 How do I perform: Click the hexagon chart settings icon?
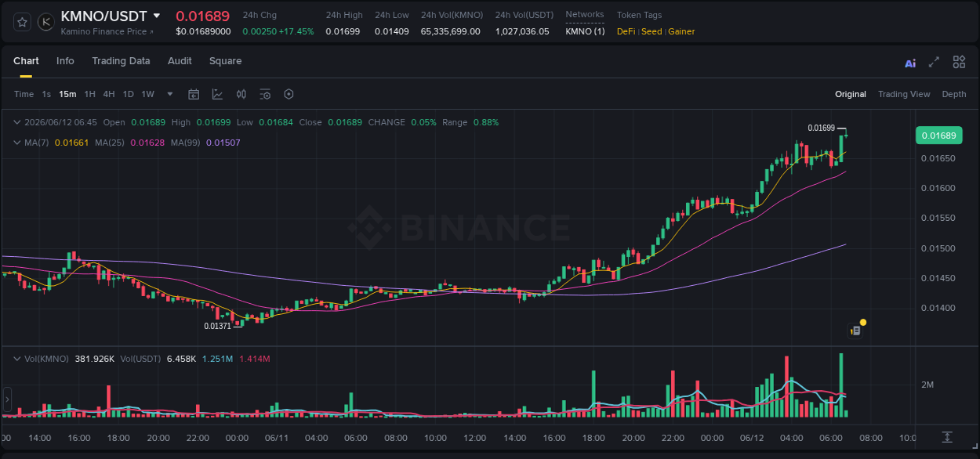[289, 94]
